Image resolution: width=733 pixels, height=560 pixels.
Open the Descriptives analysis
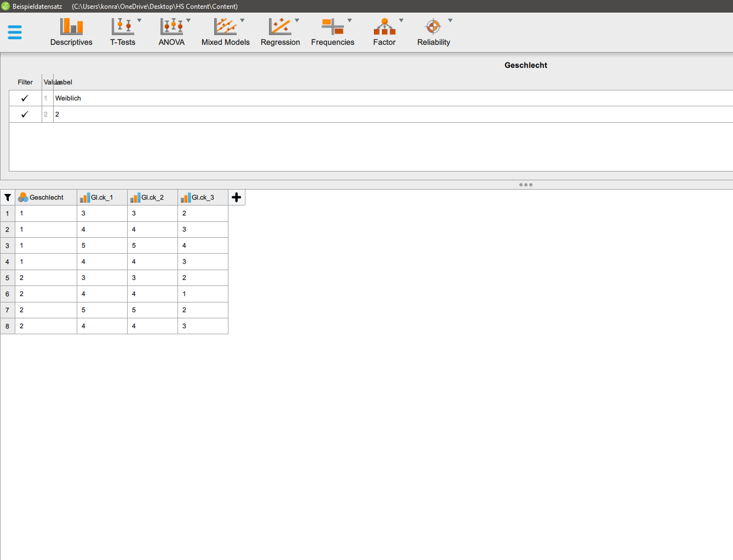[x=71, y=27]
